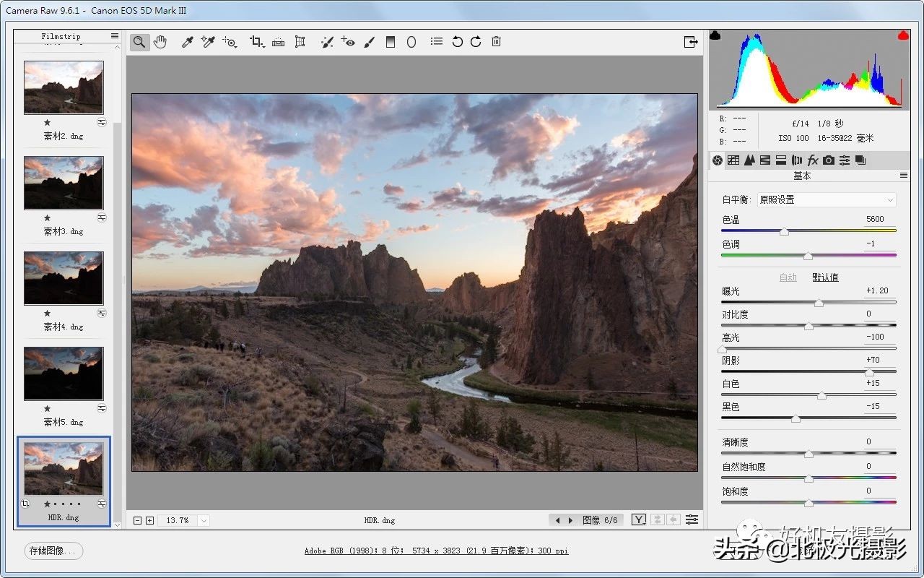Open the zoom level 13.7% dropdown
This screenshot has height=578, width=924.
203,520
